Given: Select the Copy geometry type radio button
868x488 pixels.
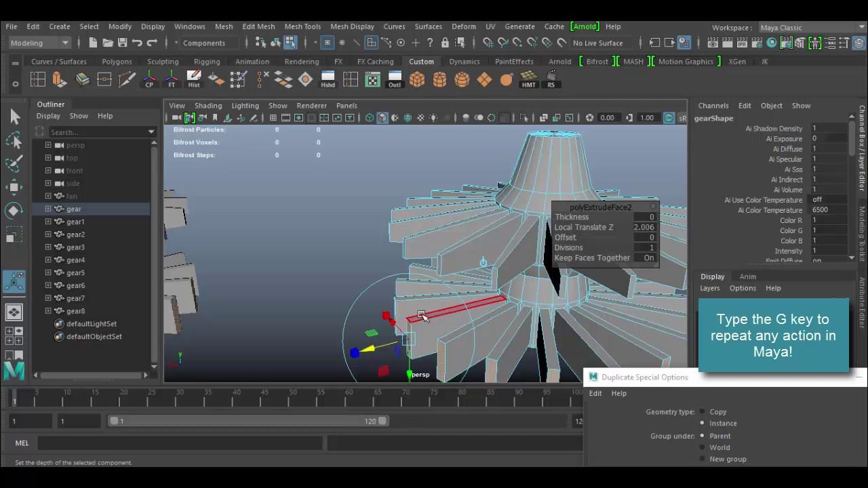Looking at the screenshot, I should [703, 411].
